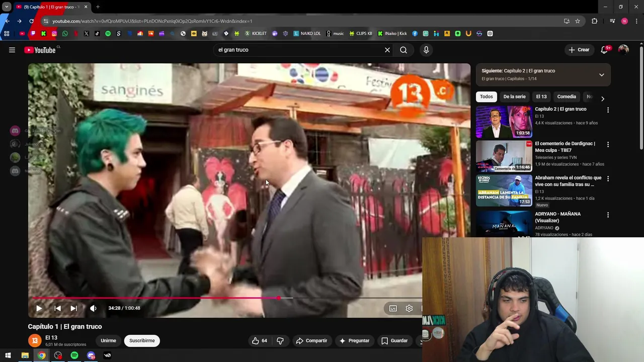The height and width of the screenshot is (362, 644).
Task: Open the Spotify bookmark icon
Action: pos(108,34)
